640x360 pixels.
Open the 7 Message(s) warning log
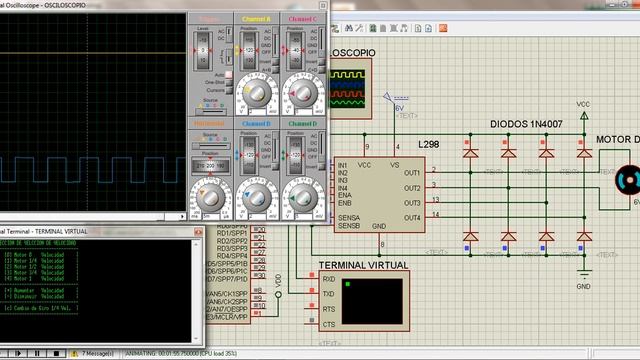pos(93,353)
